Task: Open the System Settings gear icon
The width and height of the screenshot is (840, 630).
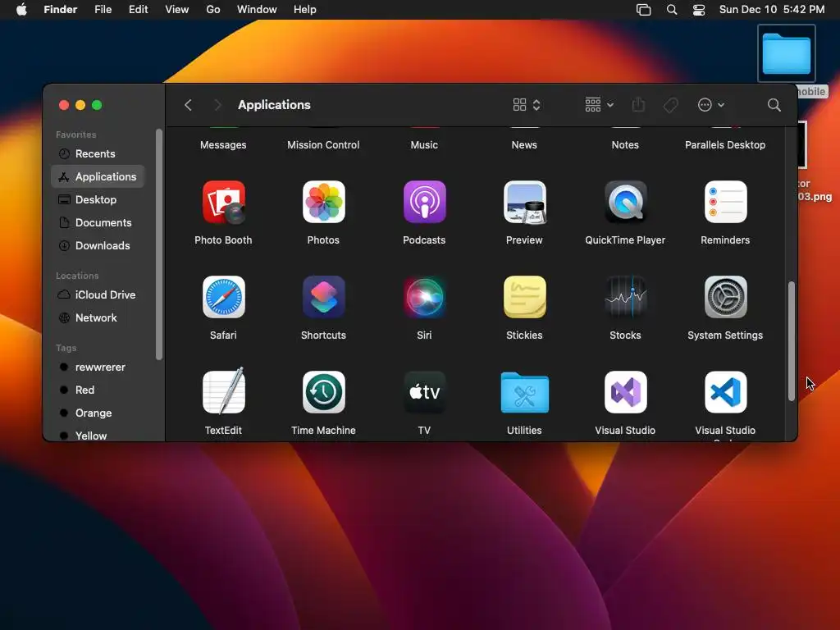Action: [725, 297]
